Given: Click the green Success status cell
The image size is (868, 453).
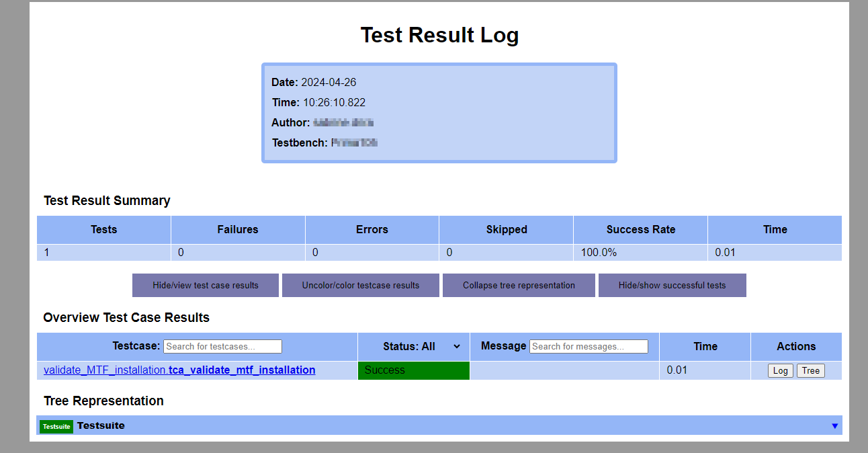Looking at the screenshot, I should click(x=413, y=370).
